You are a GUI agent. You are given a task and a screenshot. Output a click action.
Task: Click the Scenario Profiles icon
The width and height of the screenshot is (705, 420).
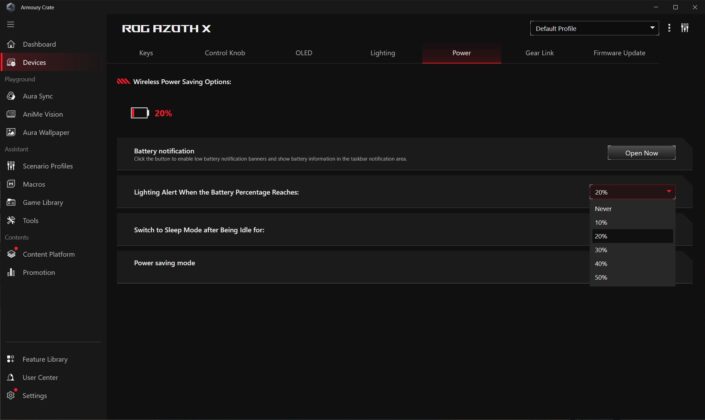coord(11,166)
